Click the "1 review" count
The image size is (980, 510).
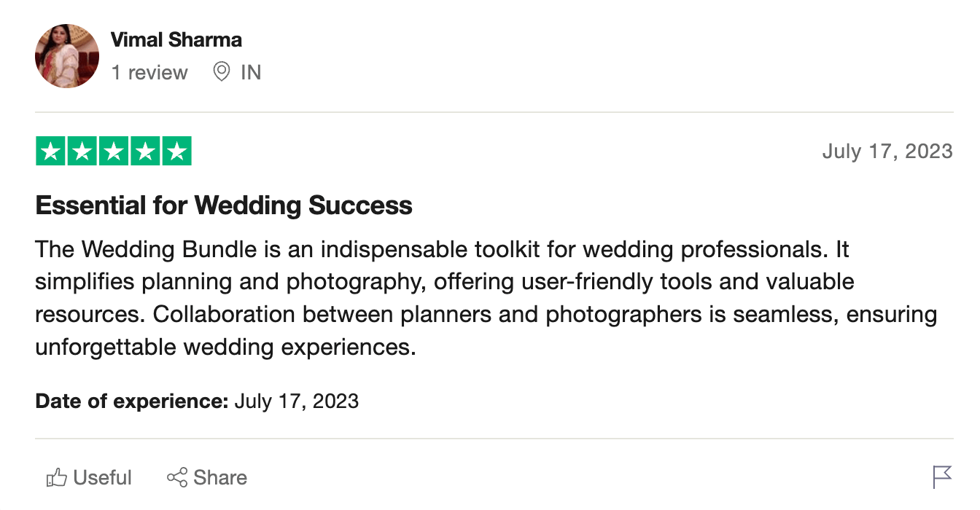click(x=149, y=73)
